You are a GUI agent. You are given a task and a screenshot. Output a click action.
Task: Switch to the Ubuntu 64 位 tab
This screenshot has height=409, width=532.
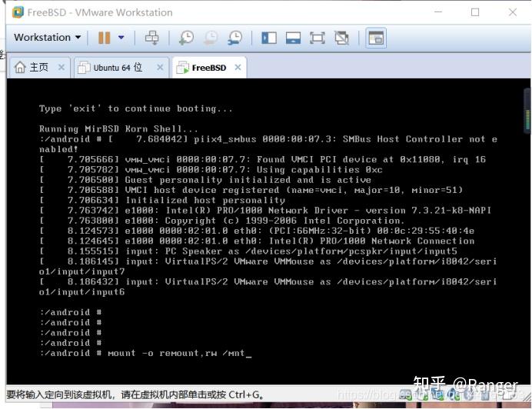[121, 68]
